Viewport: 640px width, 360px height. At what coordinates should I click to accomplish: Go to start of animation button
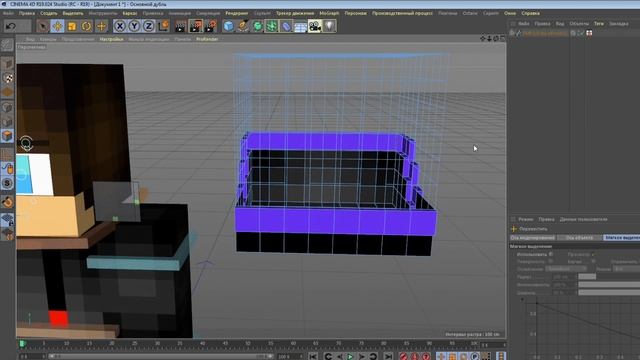[x=313, y=356]
